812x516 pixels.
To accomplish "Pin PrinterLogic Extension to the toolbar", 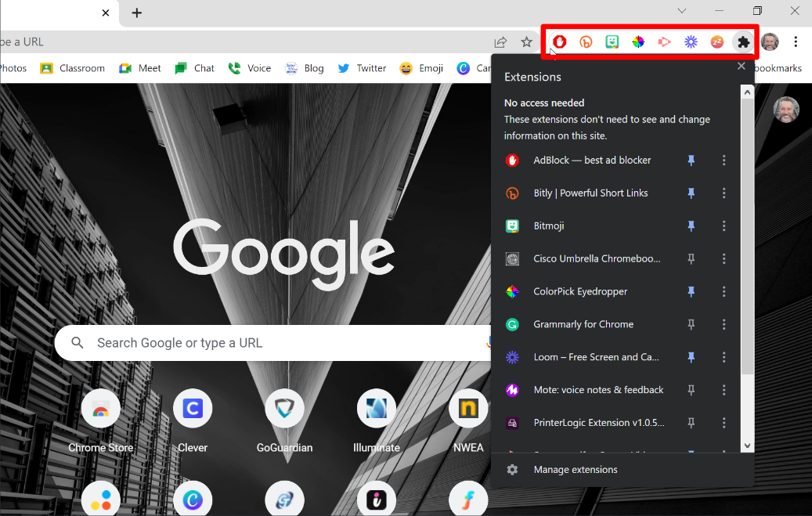I will 691,423.
